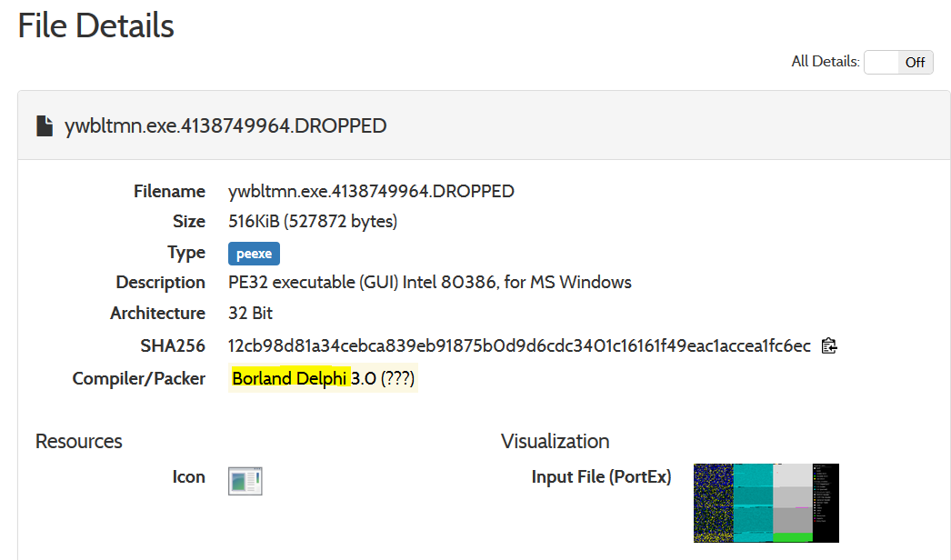Select the Filename value in details list
Screen dimensions: 951x560
(x=371, y=191)
